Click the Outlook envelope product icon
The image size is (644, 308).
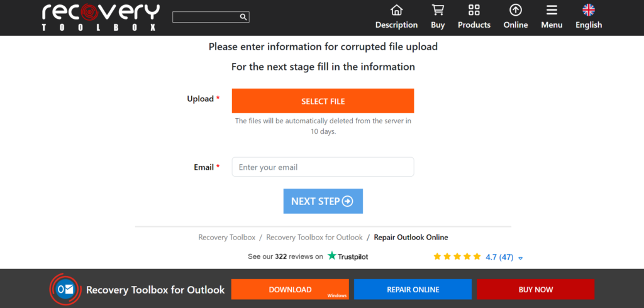click(x=65, y=290)
